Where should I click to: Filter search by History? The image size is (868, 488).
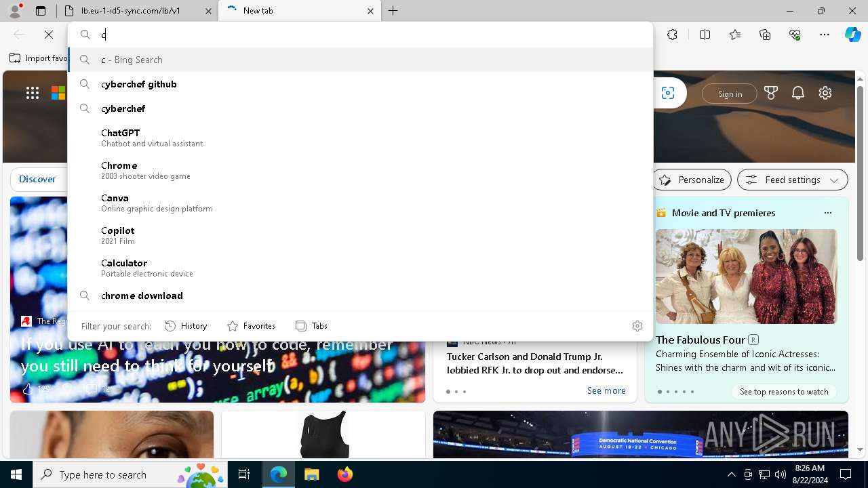coord(186,326)
